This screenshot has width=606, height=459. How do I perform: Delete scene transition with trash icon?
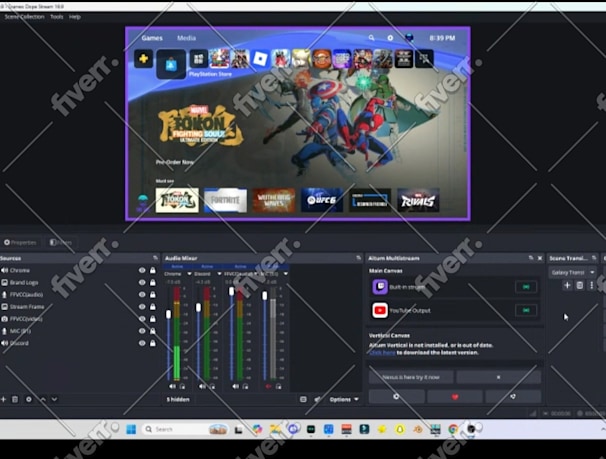(579, 286)
